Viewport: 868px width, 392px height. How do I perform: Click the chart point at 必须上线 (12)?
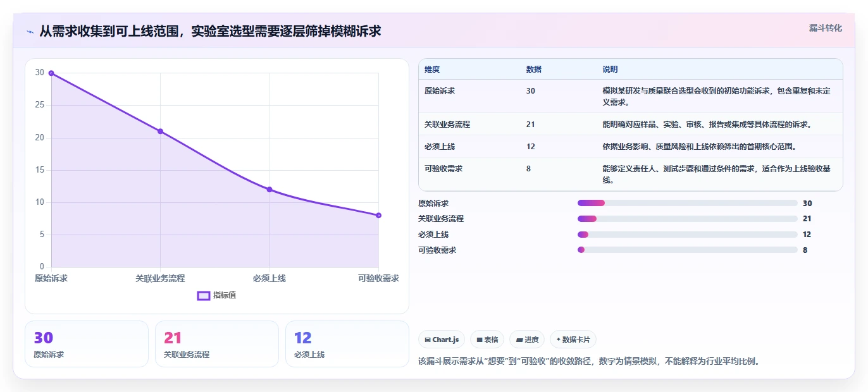coord(270,189)
